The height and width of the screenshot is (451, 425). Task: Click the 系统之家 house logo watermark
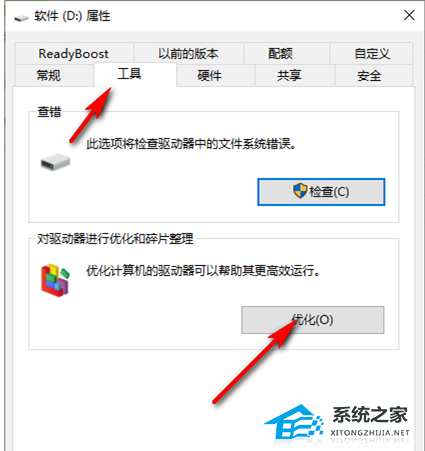click(x=294, y=423)
